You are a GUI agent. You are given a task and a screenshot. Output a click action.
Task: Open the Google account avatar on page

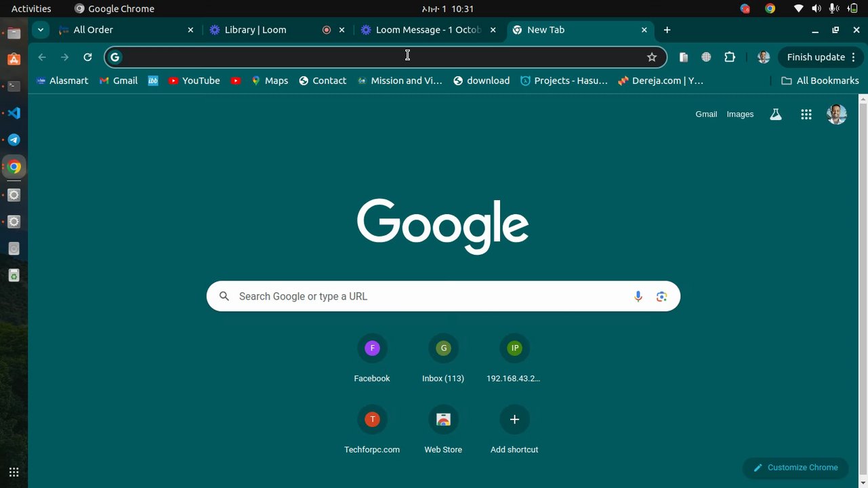(837, 114)
